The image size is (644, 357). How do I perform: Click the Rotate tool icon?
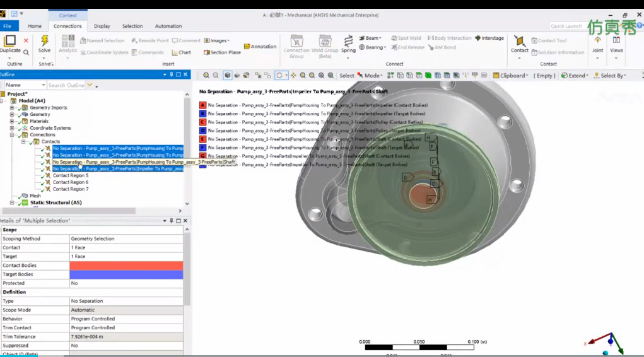[279, 76]
